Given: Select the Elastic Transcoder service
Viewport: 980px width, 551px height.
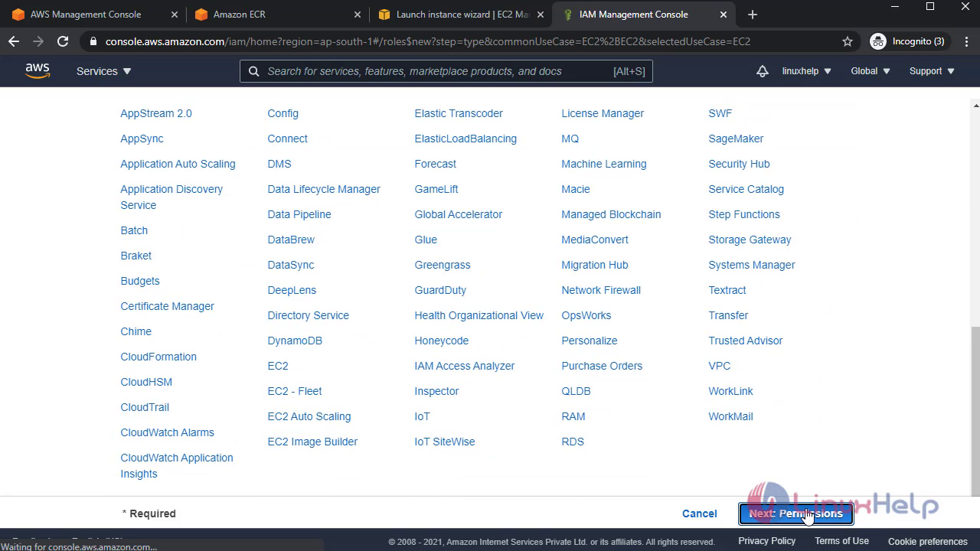Looking at the screenshot, I should [x=459, y=113].
